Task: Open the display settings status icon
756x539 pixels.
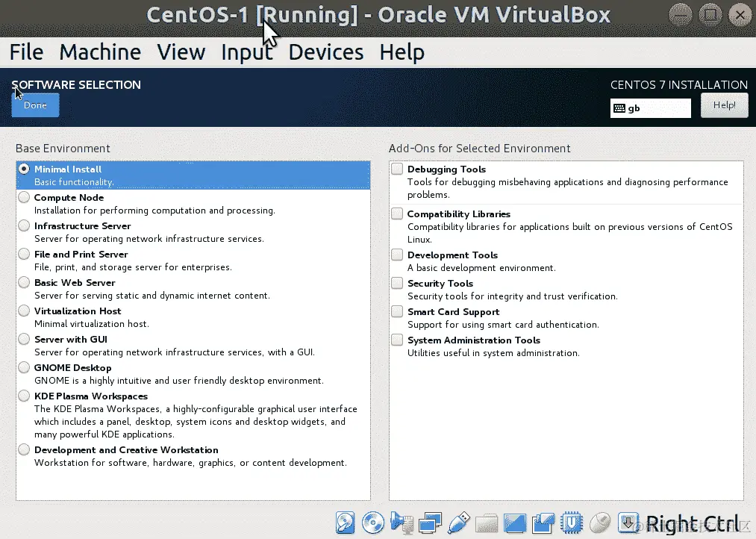Action: pyautogui.click(x=515, y=523)
